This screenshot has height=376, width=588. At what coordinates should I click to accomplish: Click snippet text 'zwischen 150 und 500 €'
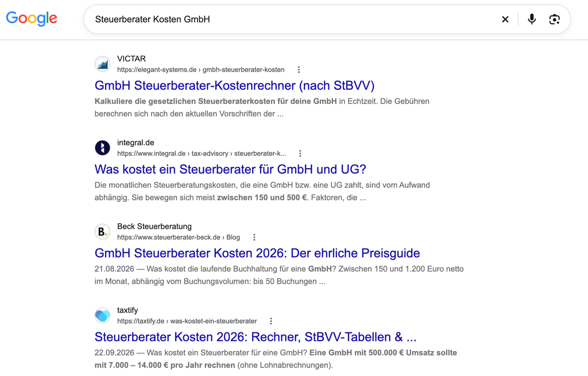262,197
